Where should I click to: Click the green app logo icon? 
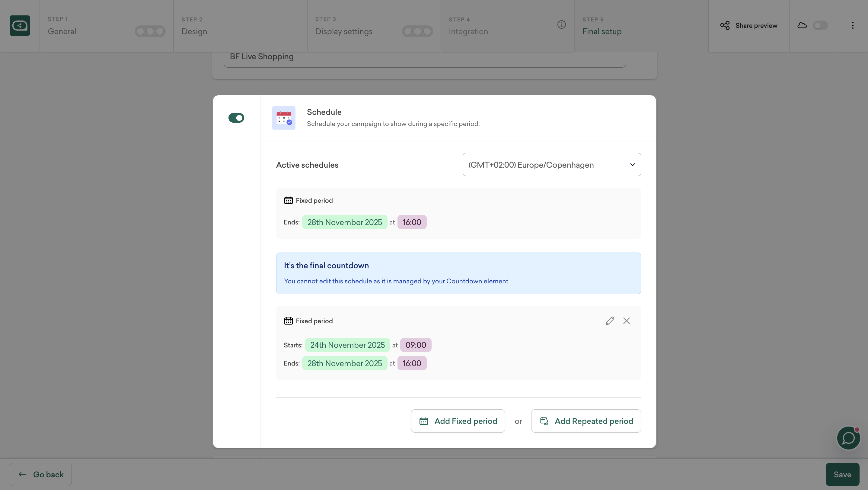[20, 25]
